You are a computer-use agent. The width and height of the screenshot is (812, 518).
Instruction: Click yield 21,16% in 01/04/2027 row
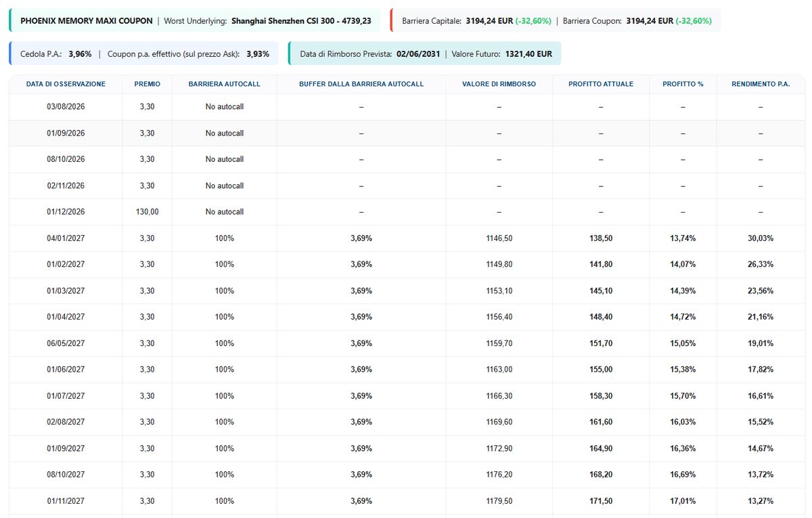[x=761, y=317]
